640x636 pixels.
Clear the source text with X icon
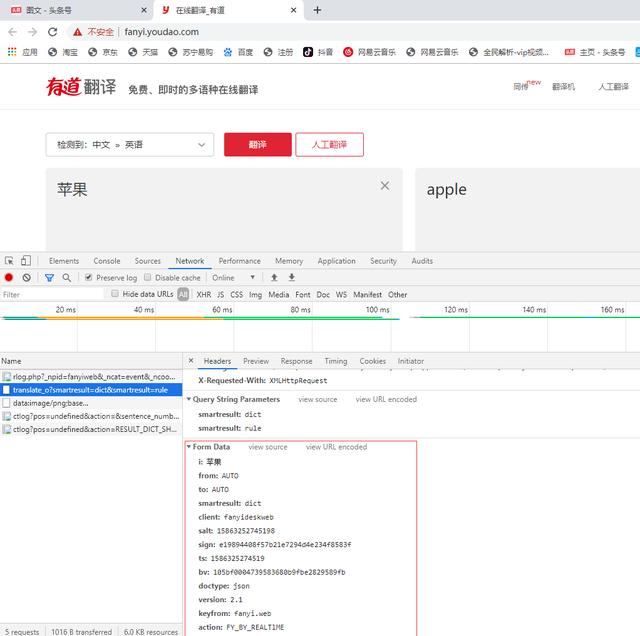[384, 186]
